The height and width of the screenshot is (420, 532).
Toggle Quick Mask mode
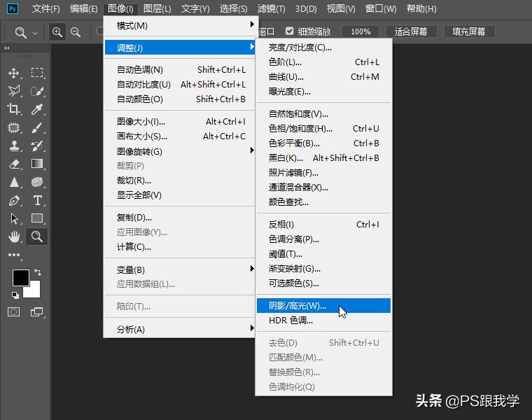pos(14,311)
